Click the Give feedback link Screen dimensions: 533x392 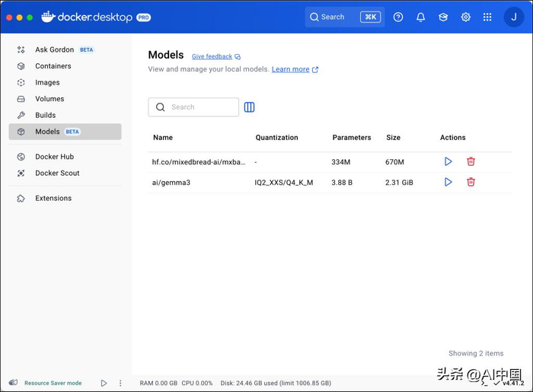coord(212,56)
